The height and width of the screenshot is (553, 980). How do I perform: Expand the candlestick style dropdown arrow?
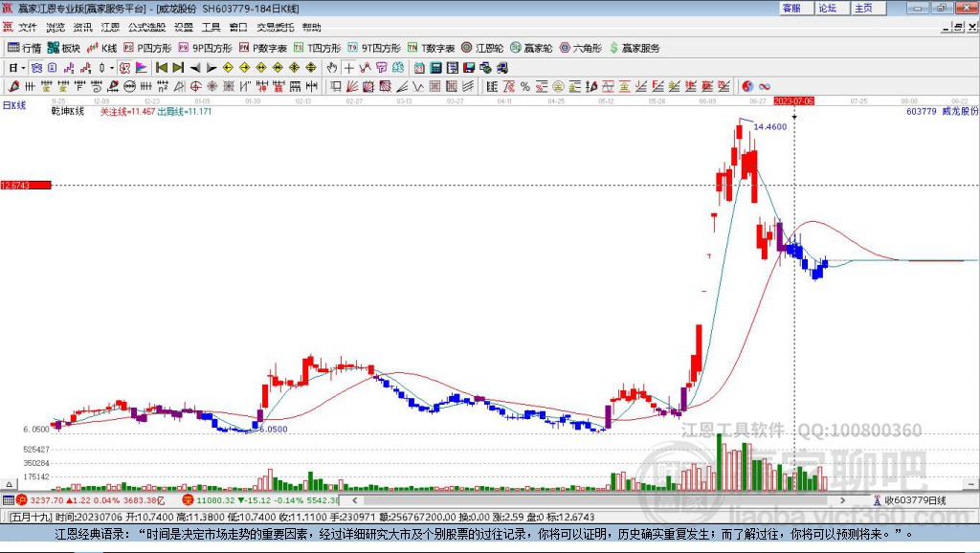pyautogui.click(x=112, y=68)
